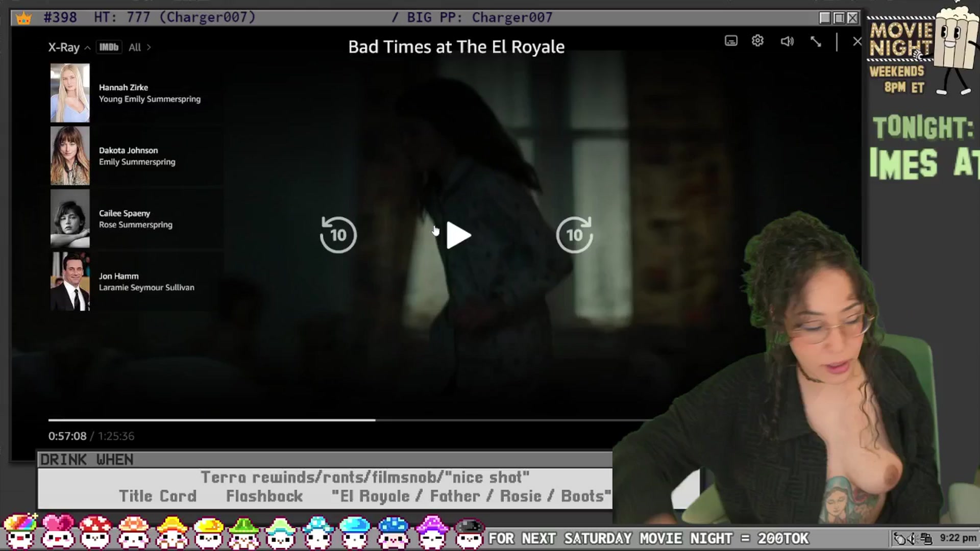The height and width of the screenshot is (551, 980).
Task: Click the DRINK WHEN header
Action: 87,460
